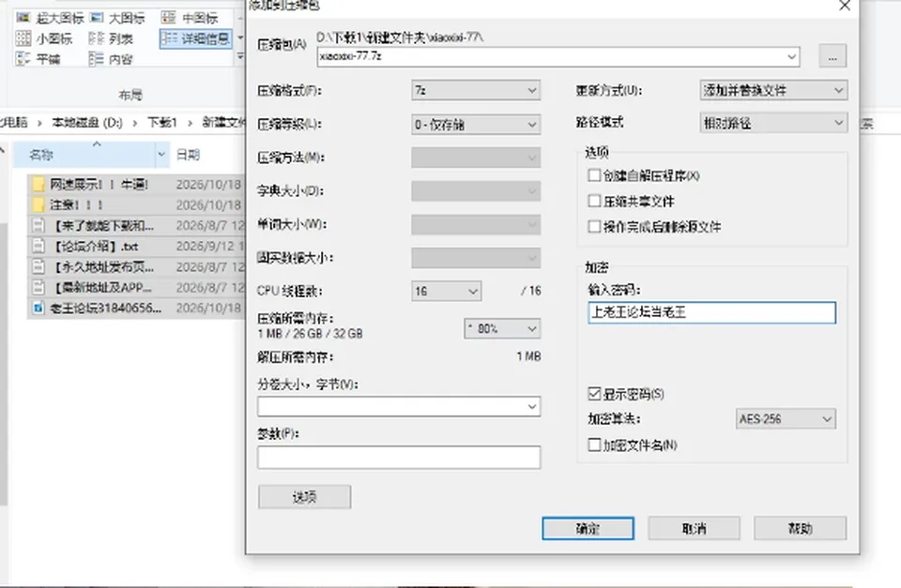The width and height of the screenshot is (901, 588).
Task: Open the 更新方式 dropdown
Action: [773, 90]
